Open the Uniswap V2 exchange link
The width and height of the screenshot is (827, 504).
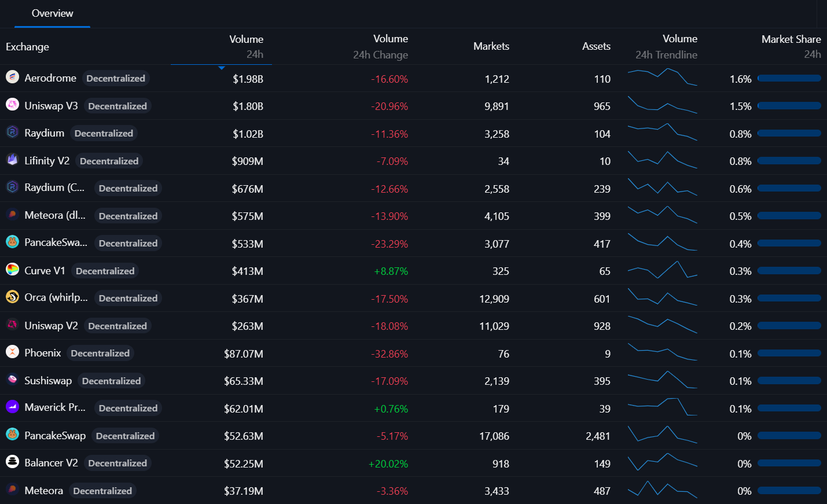tap(51, 326)
